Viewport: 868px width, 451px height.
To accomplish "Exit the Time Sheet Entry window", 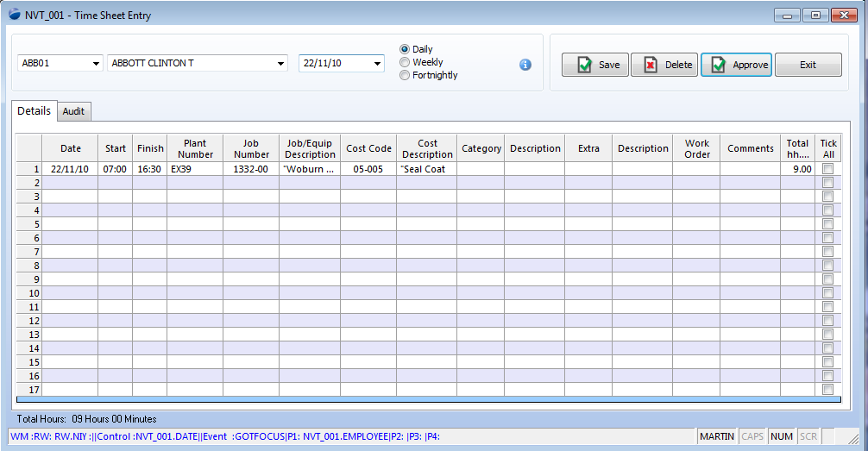I will coord(808,65).
